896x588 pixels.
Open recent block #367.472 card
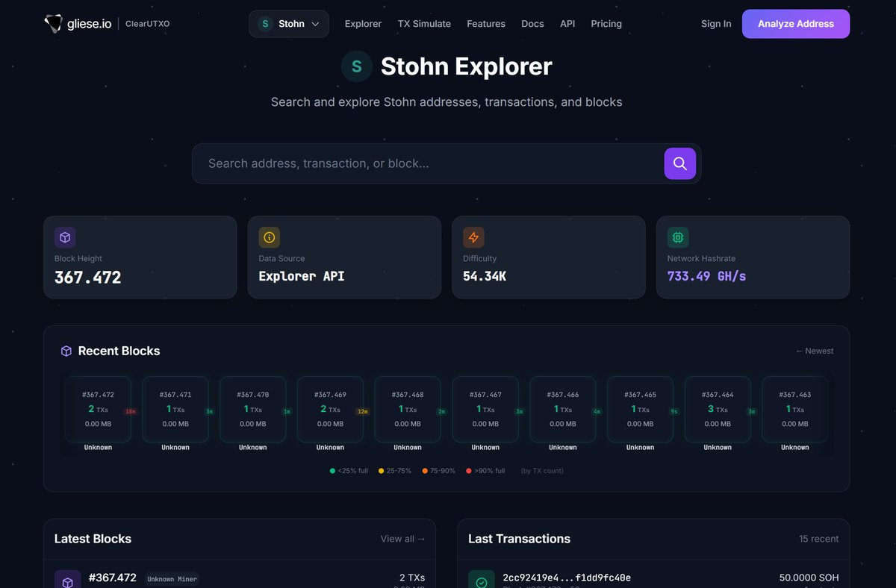[x=98, y=410]
